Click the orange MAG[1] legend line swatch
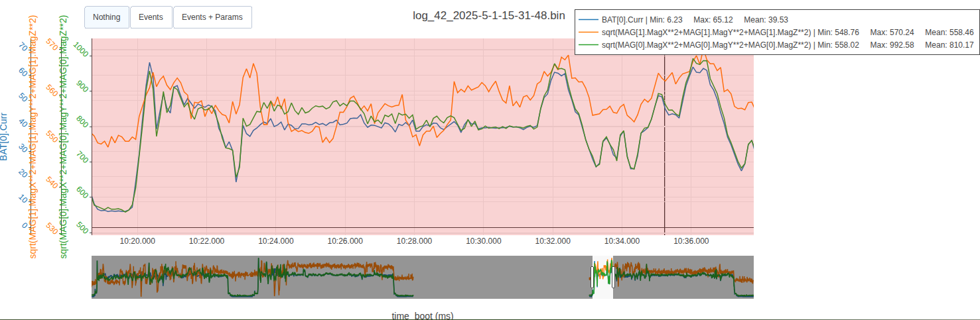 (588, 32)
